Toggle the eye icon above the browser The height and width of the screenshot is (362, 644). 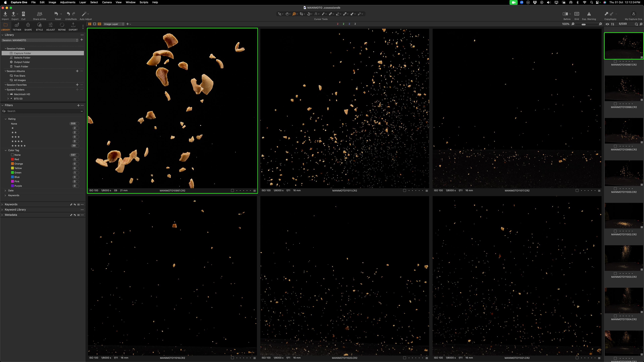(x=607, y=24)
